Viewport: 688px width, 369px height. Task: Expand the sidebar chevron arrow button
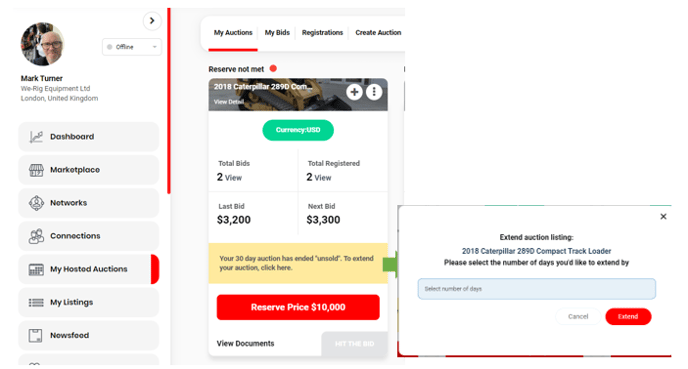pos(152,21)
